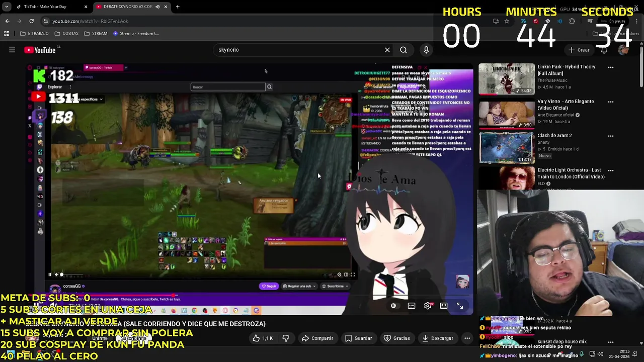Enter fullscreen on the video player
The width and height of the screenshot is (644, 362).
pyautogui.click(x=460, y=306)
